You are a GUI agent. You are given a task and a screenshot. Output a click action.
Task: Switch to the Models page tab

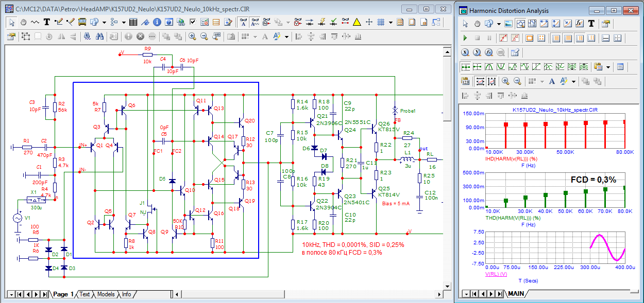[x=106, y=294]
